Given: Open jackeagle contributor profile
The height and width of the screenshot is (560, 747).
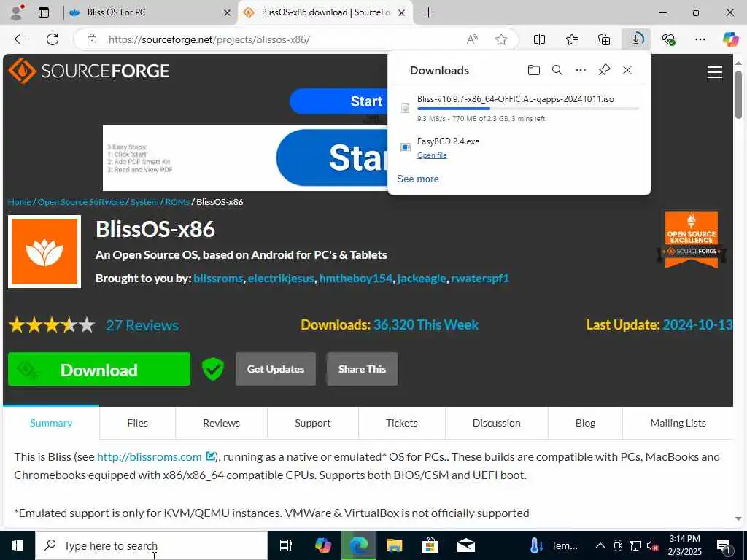Looking at the screenshot, I should pyautogui.click(x=422, y=278).
